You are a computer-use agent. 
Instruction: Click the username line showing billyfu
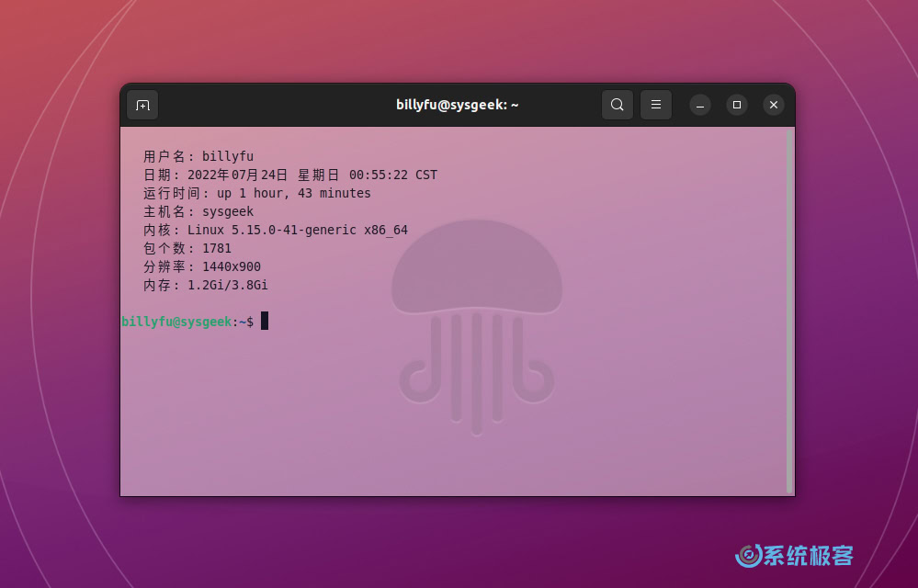pyautogui.click(x=198, y=157)
